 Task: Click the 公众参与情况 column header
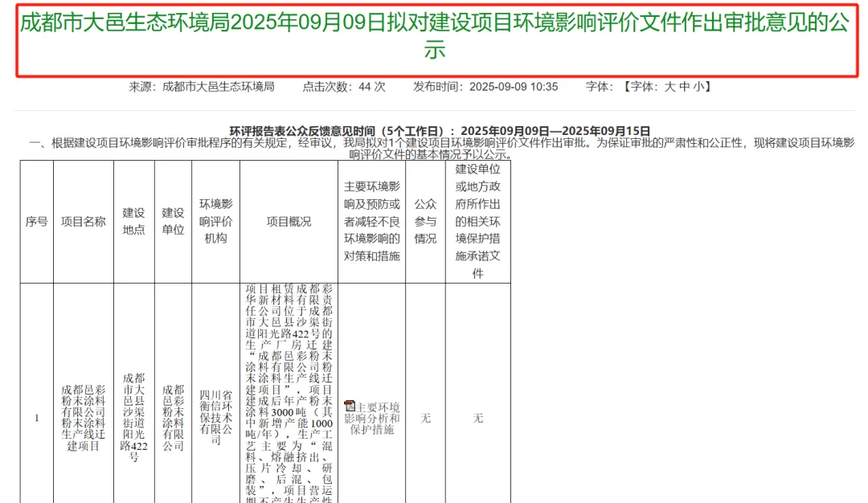(425, 221)
